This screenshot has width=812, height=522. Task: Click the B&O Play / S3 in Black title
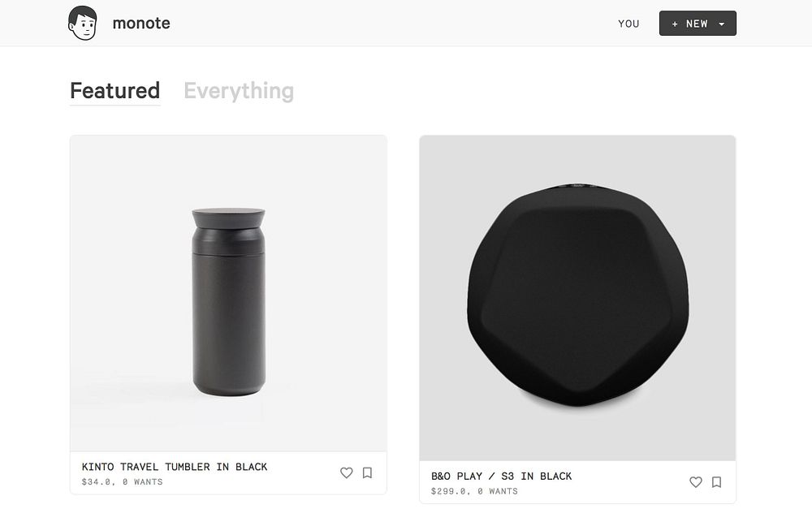[x=501, y=477]
